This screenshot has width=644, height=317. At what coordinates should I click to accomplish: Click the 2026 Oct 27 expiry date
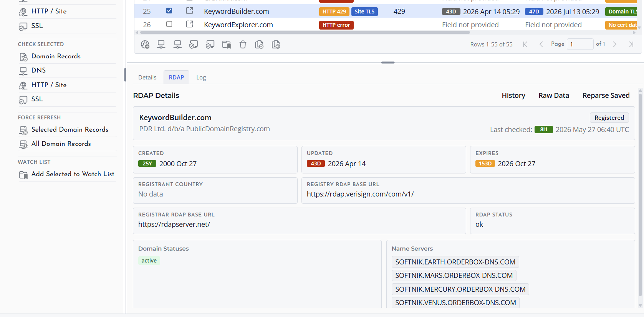click(x=517, y=164)
